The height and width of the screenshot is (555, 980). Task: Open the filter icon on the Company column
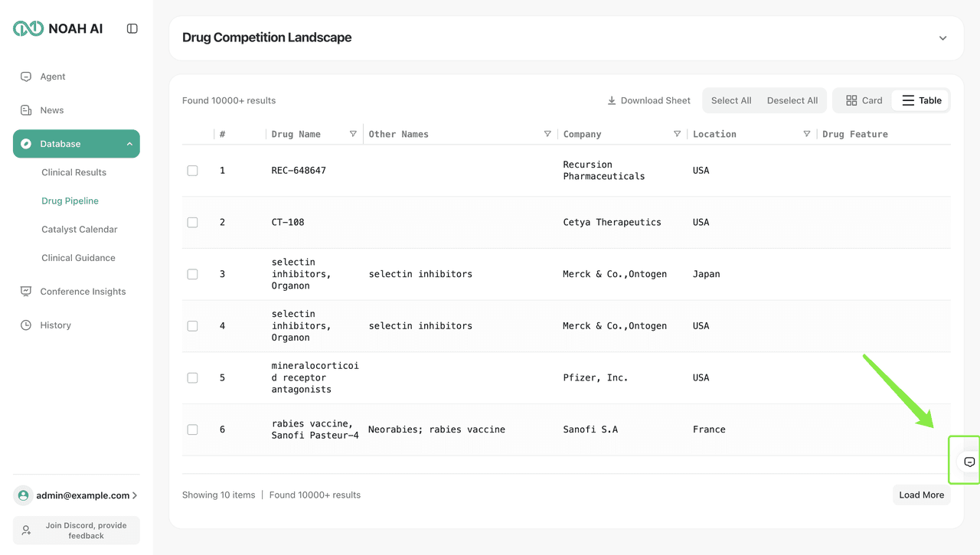coord(678,133)
